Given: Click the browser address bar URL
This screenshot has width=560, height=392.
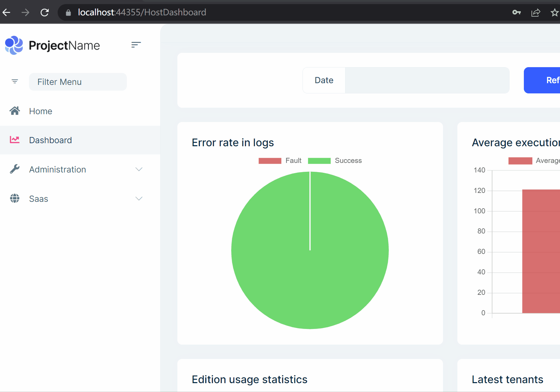Looking at the screenshot, I should [x=142, y=13].
